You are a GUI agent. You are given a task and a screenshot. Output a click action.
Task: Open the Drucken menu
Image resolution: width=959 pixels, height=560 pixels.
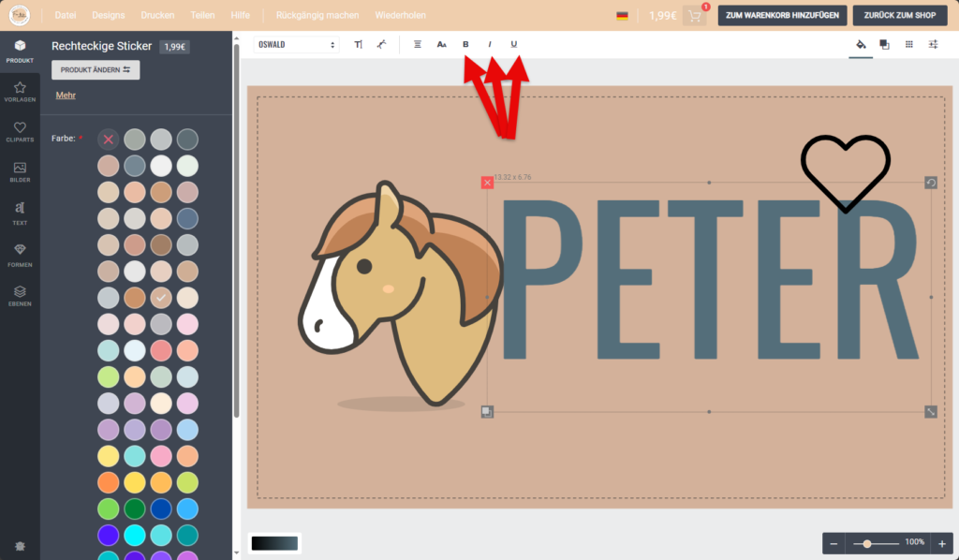click(x=157, y=16)
